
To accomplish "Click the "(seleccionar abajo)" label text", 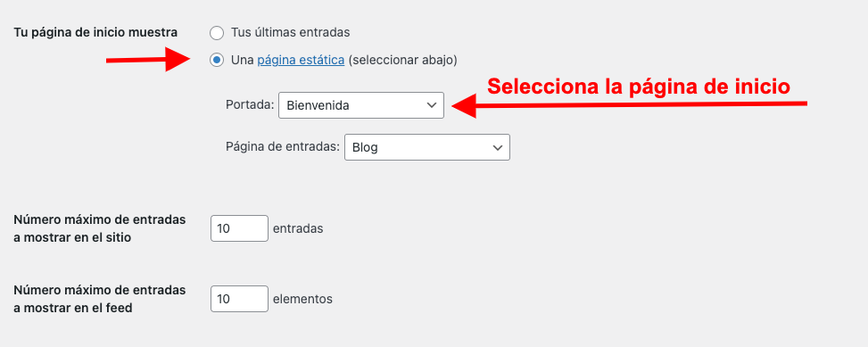I will 403,61.
